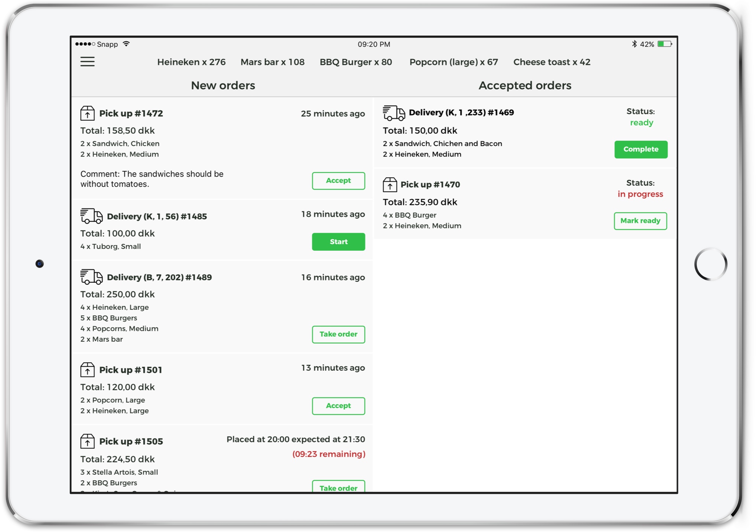Screen dimensions: 756x532
Task: Tap the 09:20 PM clock in status bar
Action: pos(374,44)
